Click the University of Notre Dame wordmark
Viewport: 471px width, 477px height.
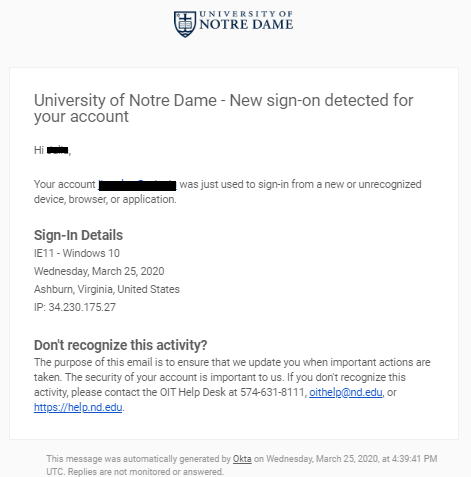246,21
